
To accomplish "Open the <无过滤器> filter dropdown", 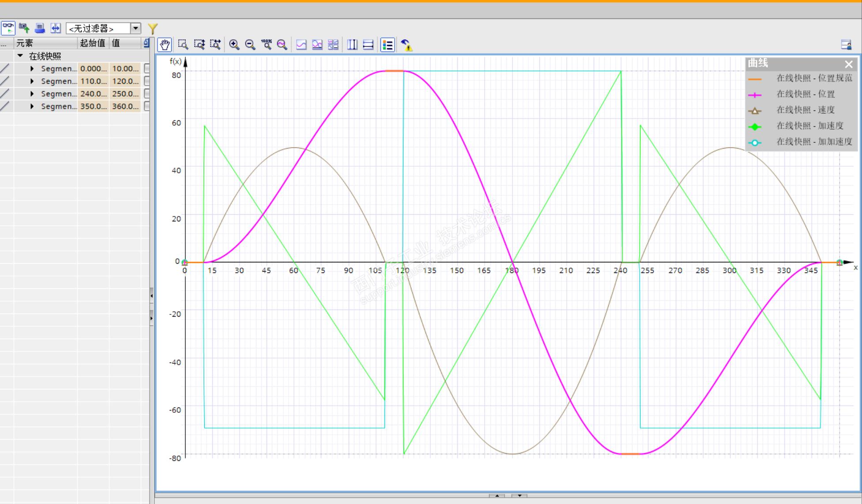I will point(136,28).
